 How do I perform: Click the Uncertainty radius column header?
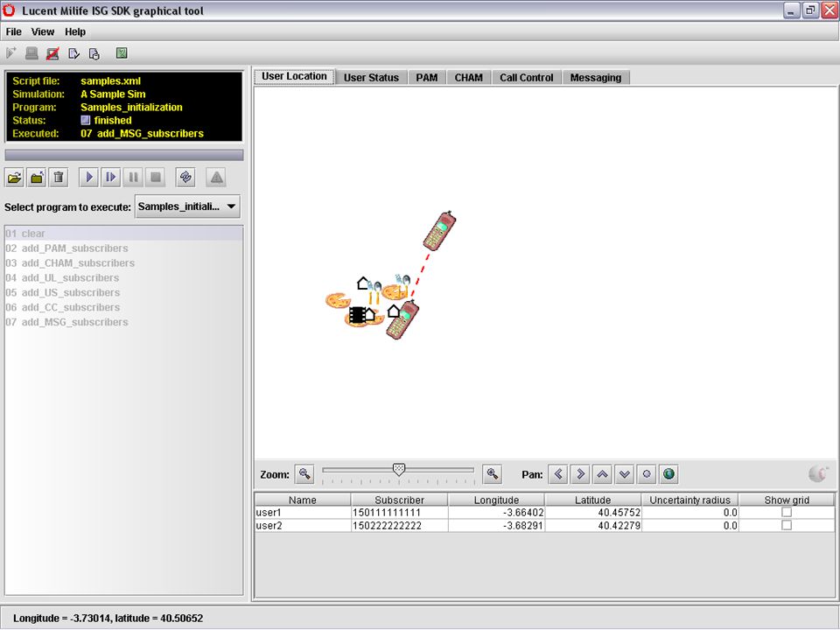(690, 500)
